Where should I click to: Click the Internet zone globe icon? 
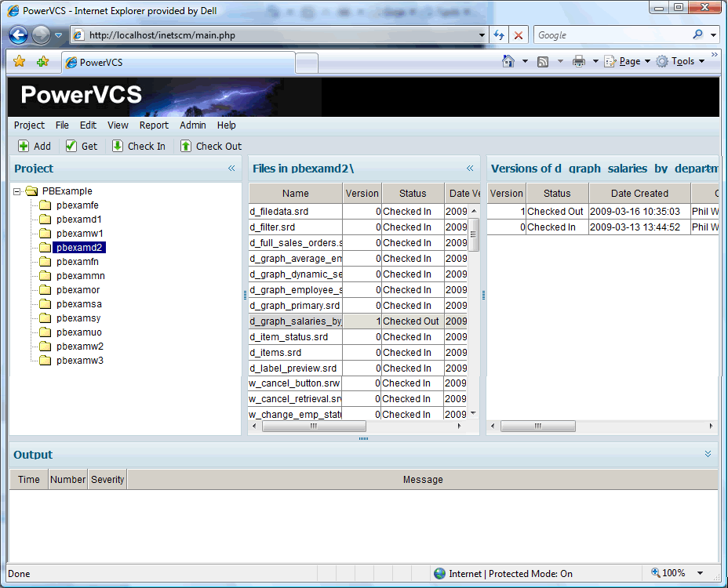439,574
